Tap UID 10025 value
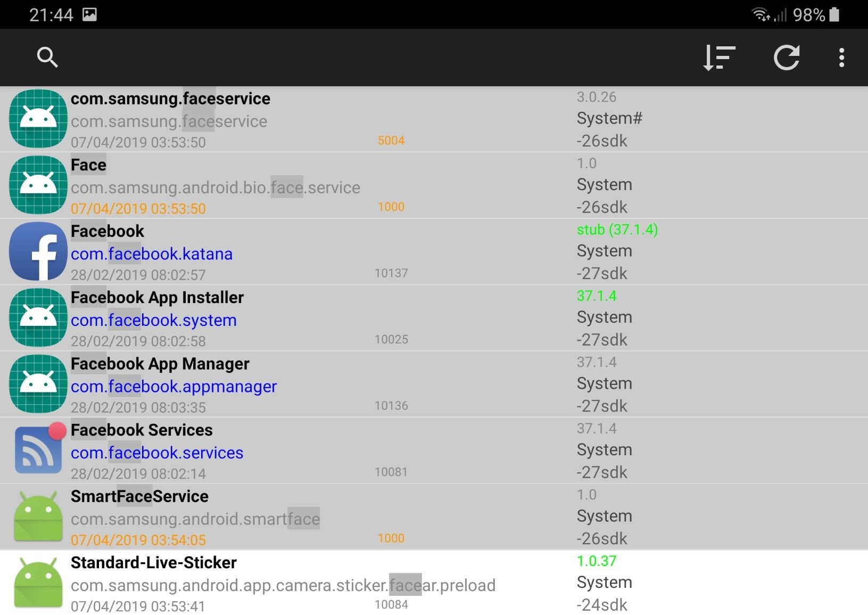 tap(391, 339)
